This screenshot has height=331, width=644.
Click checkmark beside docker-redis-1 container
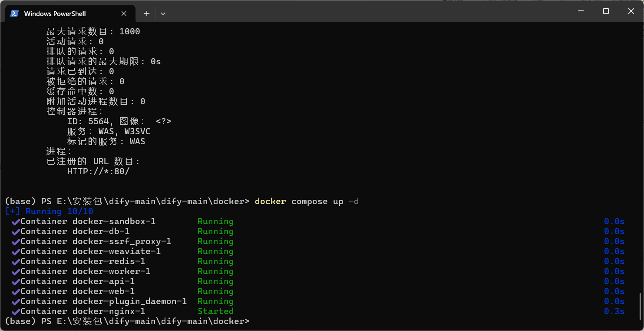(16, 261)
